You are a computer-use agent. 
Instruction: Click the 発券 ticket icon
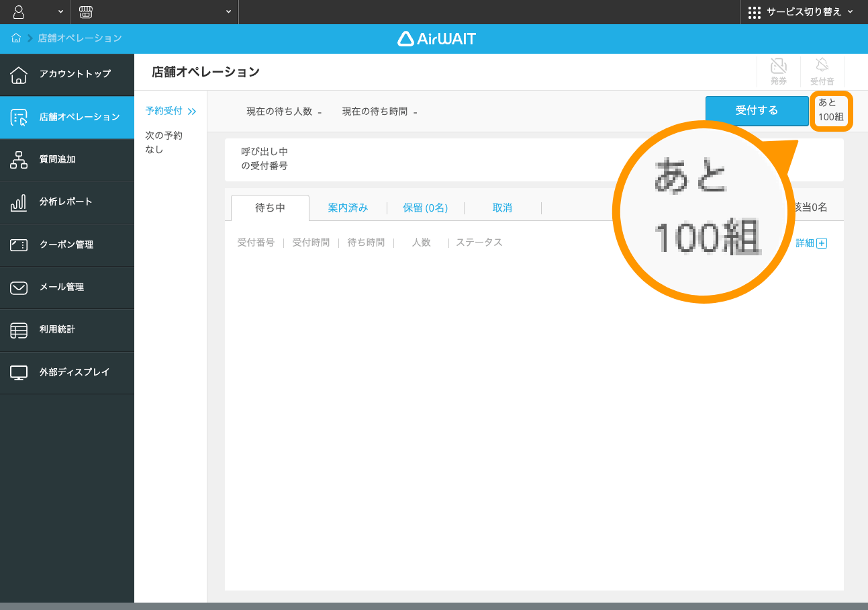pyautogui.click(x=778, y=71)
